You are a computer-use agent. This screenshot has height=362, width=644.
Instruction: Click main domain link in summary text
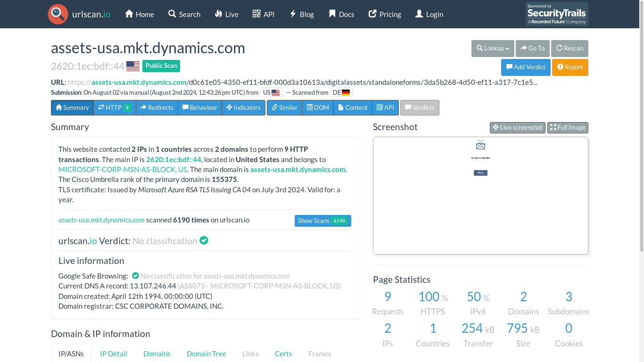(x=298, y=169)
